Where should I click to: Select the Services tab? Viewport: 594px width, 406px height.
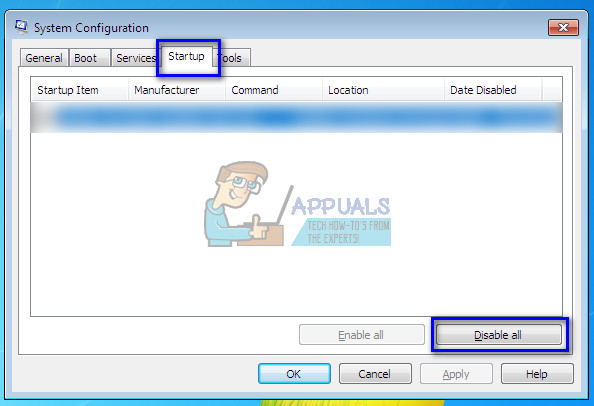coord(134,58)
